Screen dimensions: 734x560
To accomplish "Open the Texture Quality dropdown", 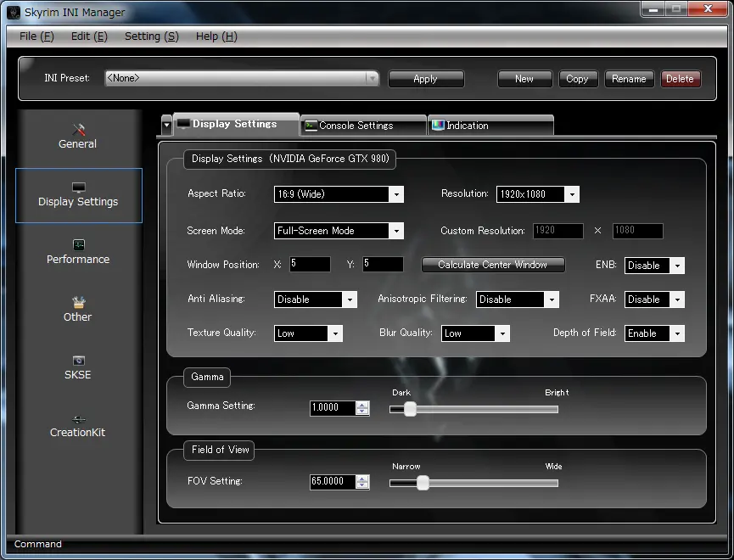I will [308, 333].
